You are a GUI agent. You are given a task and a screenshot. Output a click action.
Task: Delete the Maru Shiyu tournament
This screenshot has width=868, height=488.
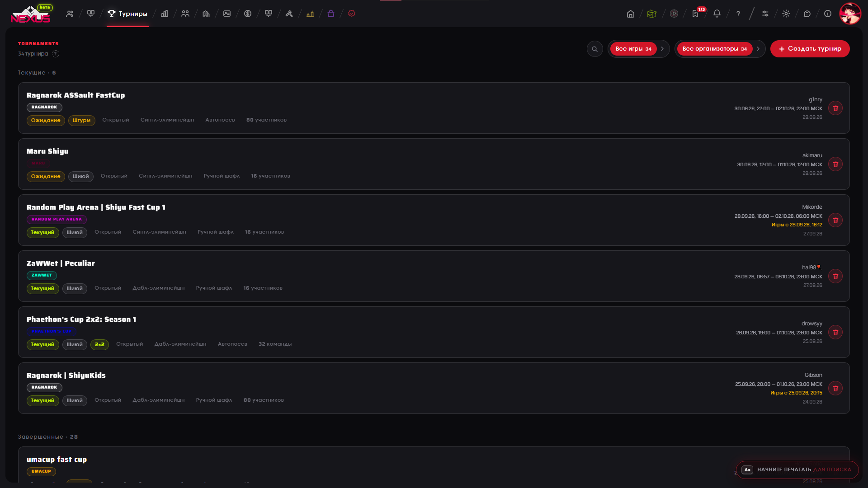(x=835, y=164)
